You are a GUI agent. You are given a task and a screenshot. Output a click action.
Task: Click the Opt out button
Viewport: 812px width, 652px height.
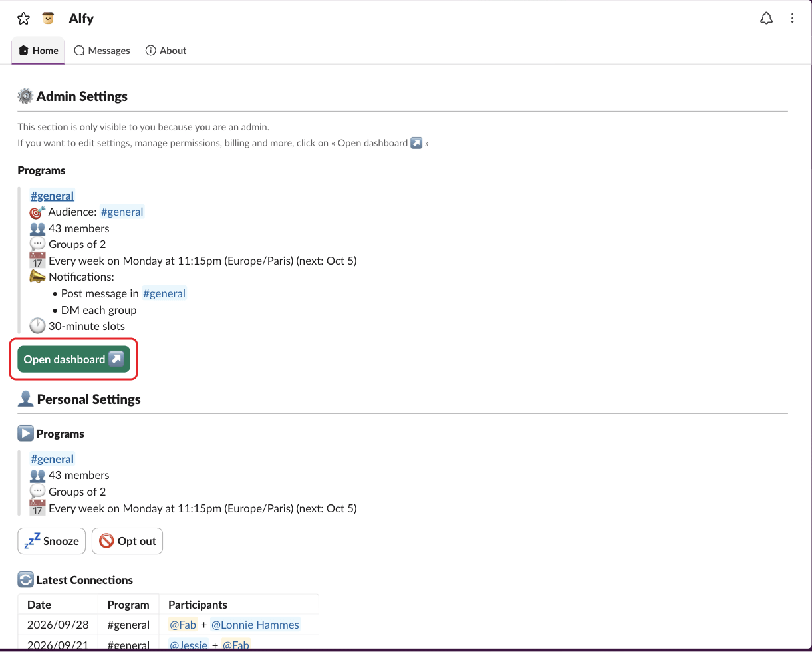127,541
